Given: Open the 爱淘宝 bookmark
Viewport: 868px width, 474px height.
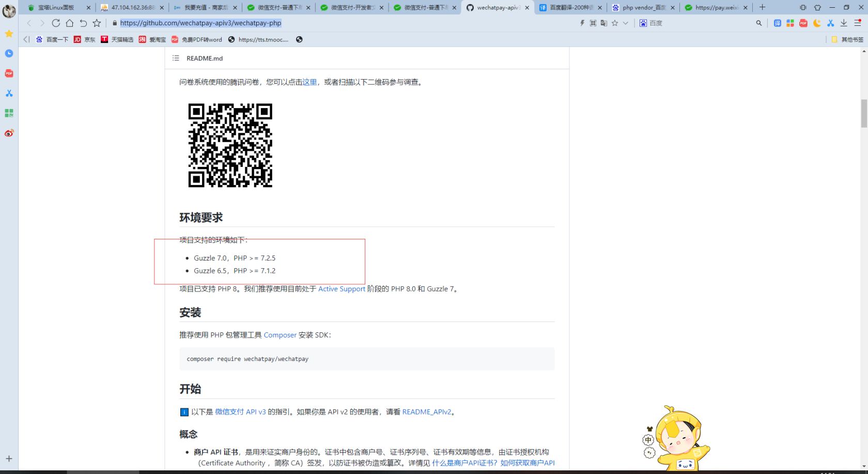Looking at the screenshot, I should click(x=152, y=39).
